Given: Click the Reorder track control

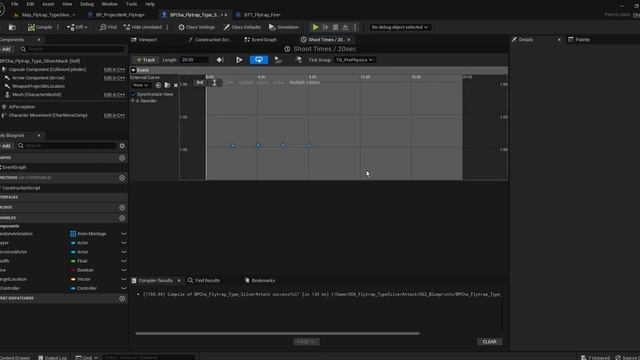Looking at the screenshot, I should [145, 101].
